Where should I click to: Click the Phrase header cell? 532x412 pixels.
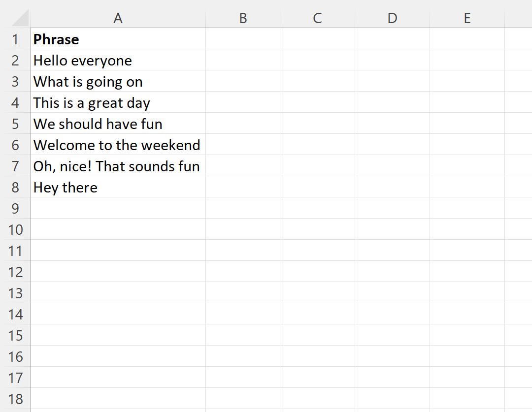click(x=118, y=39)
